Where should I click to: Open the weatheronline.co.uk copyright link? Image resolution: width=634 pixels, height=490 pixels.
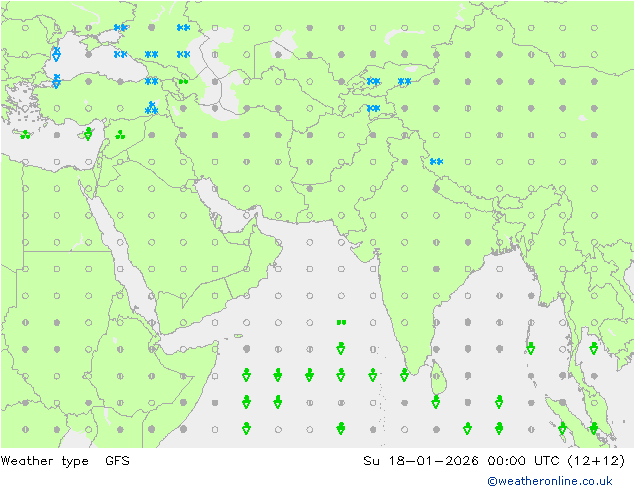pyautogui.click(x=550, y=481)
